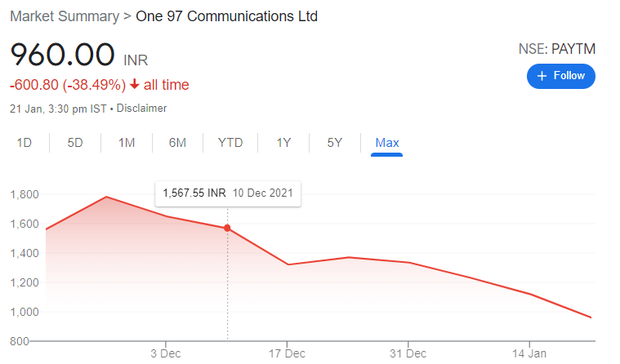Switch to the 1Y chart tab
Image resolution: width=620 pixels, height=364 pixels.
[x=283, y=143]
